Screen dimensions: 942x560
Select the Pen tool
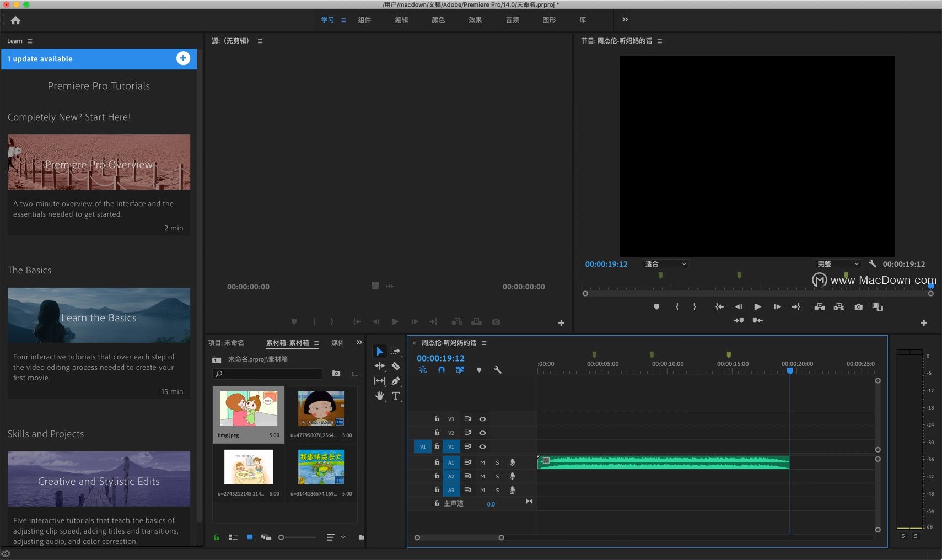click(396, 381)
